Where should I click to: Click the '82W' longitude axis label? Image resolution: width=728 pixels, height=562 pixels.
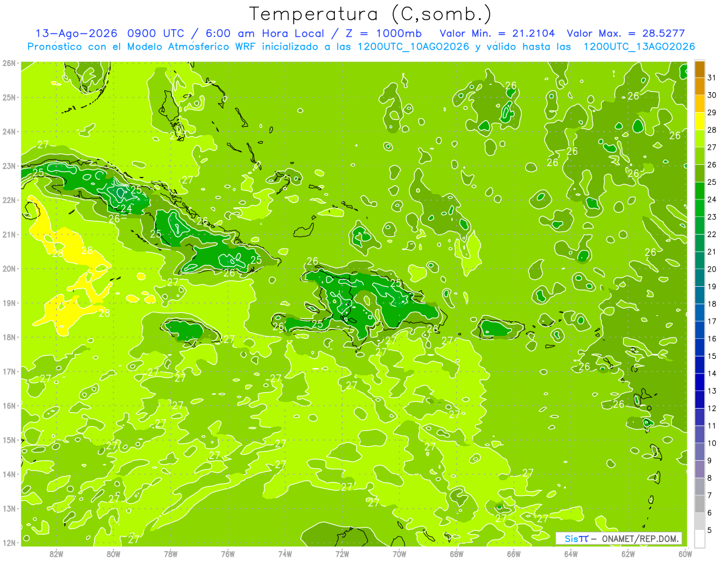tap(56, 553)
